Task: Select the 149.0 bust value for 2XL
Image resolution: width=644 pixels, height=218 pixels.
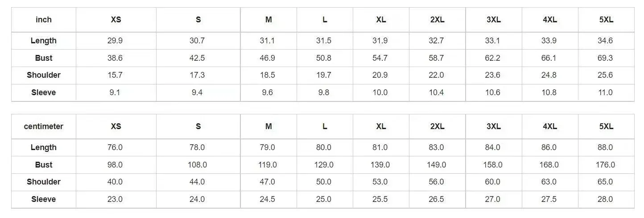Action: (436, 165)
